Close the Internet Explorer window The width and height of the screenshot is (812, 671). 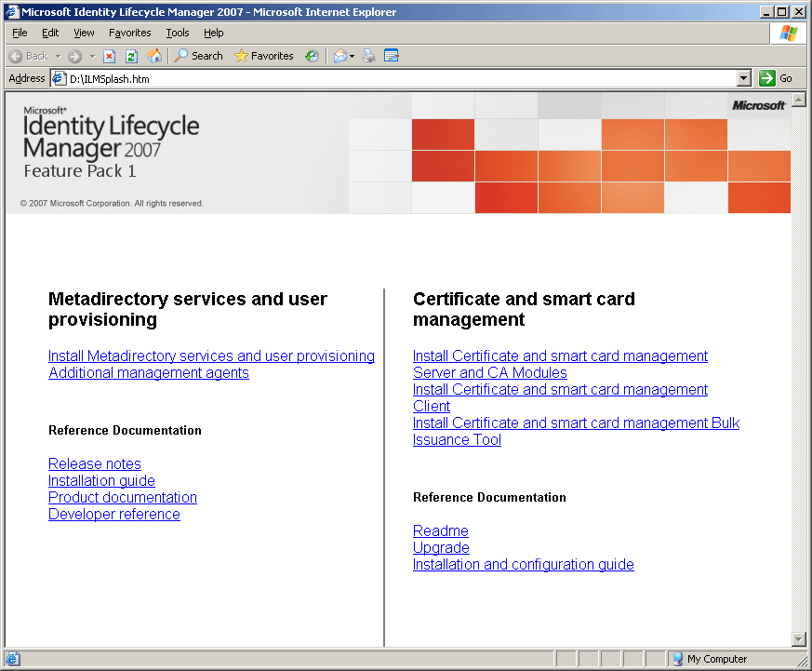tap(799, 11)
